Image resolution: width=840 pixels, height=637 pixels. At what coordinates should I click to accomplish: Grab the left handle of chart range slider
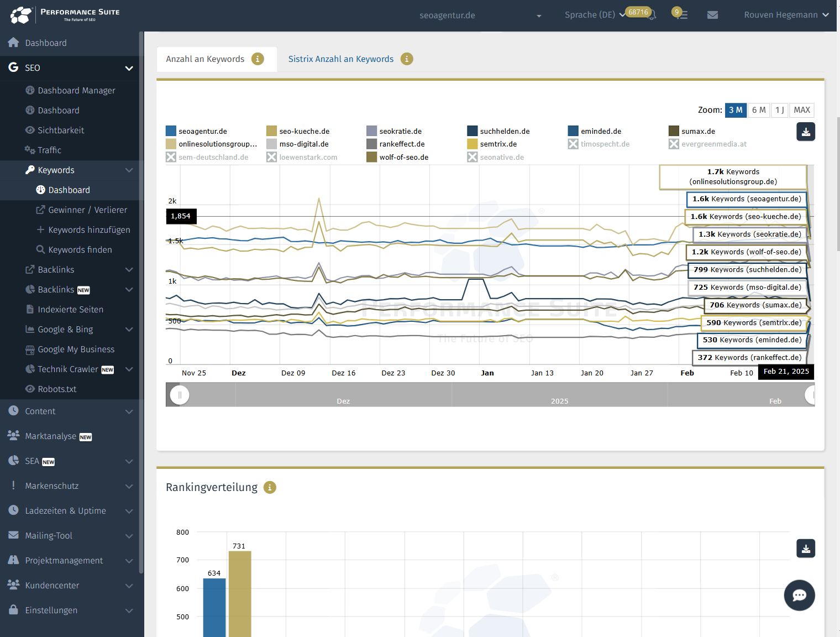pos(180,395)
